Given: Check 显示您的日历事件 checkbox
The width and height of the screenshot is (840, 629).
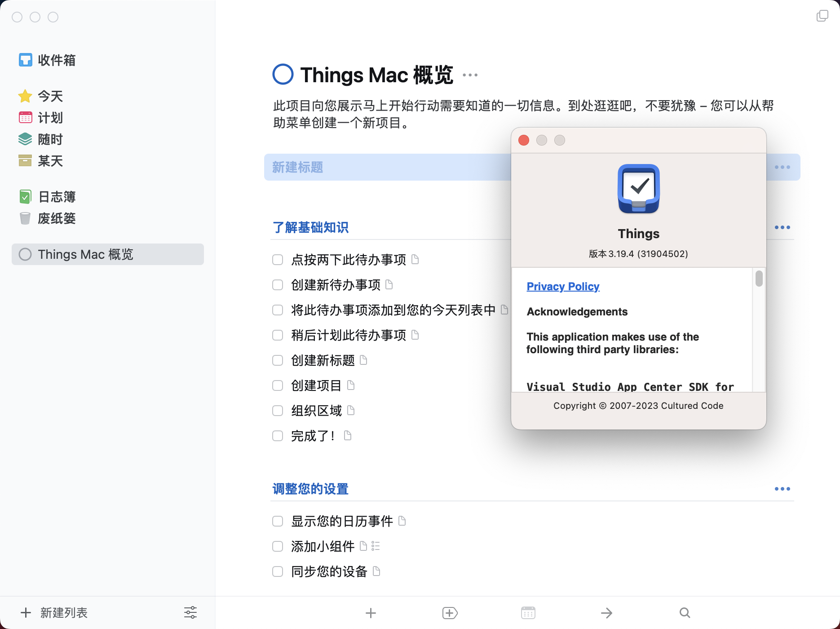Looking at the screenshot, I should (278, 521).
